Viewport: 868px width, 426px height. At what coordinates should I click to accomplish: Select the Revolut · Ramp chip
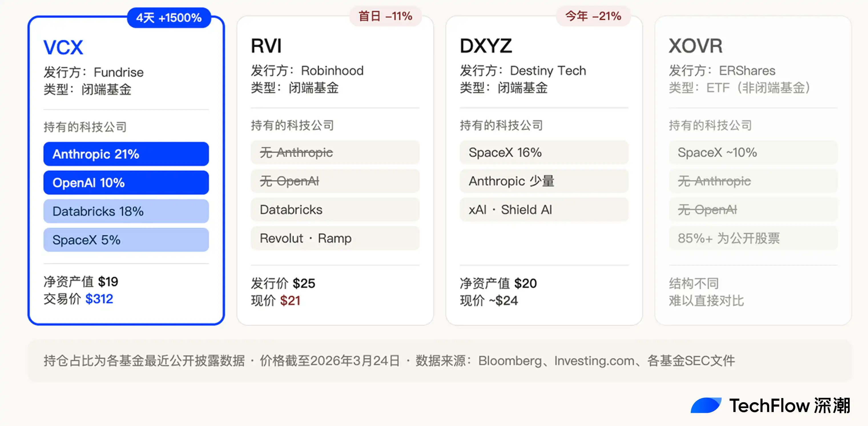(335, 238)
